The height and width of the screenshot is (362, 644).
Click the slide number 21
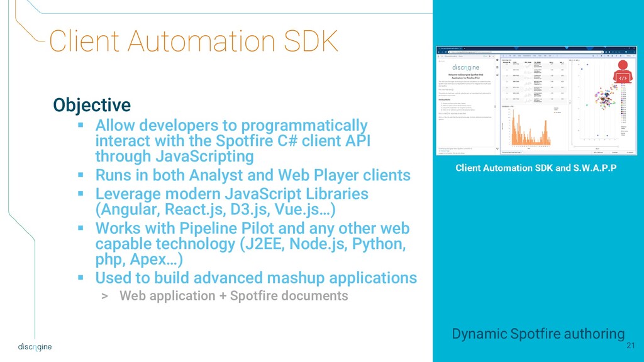(x=631, y=346)
